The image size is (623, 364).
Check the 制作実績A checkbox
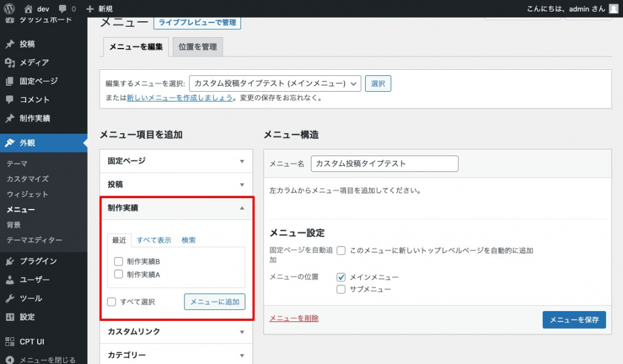click(119, 274)
